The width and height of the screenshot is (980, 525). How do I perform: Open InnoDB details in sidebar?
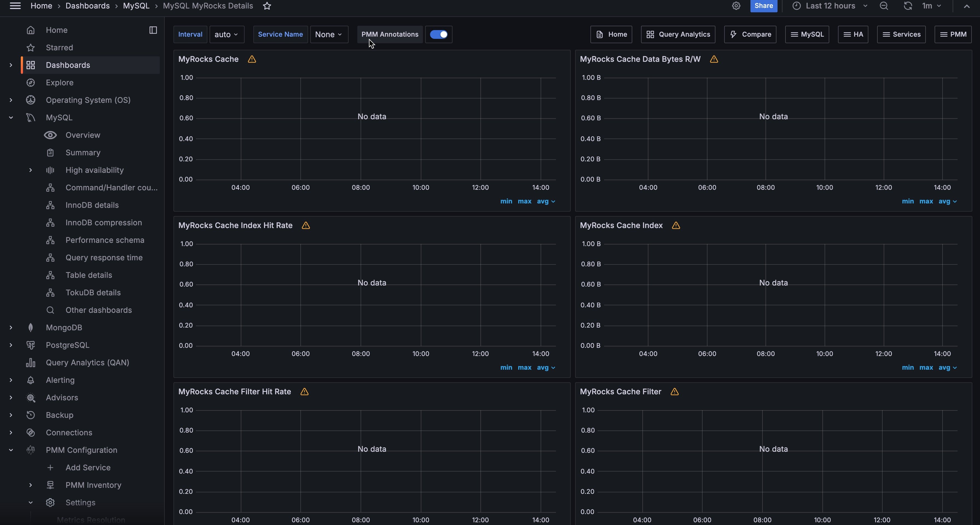(x=92, y=205)
